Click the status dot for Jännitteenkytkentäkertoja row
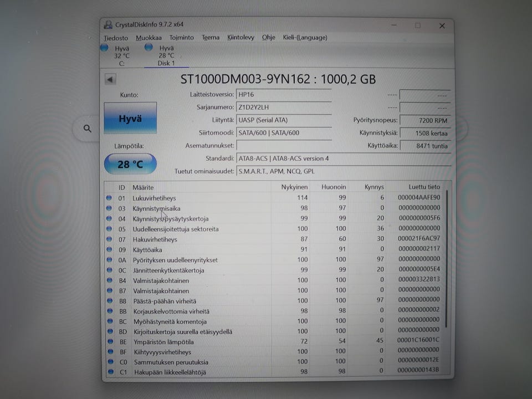The height and width of the screenshot is (399, 532). point(109,270)
